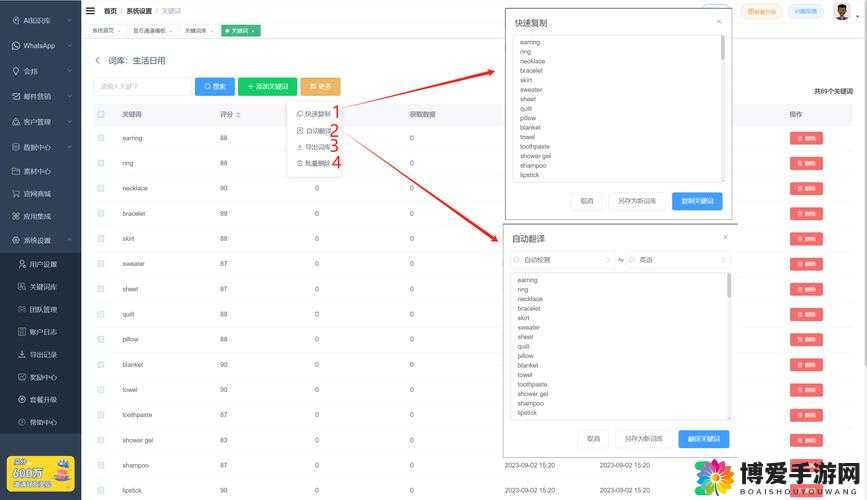867x500 pixels.
Task: Click 另存为新词库 in the 自动翻译 dialog
Action: (x=644, y=439)
